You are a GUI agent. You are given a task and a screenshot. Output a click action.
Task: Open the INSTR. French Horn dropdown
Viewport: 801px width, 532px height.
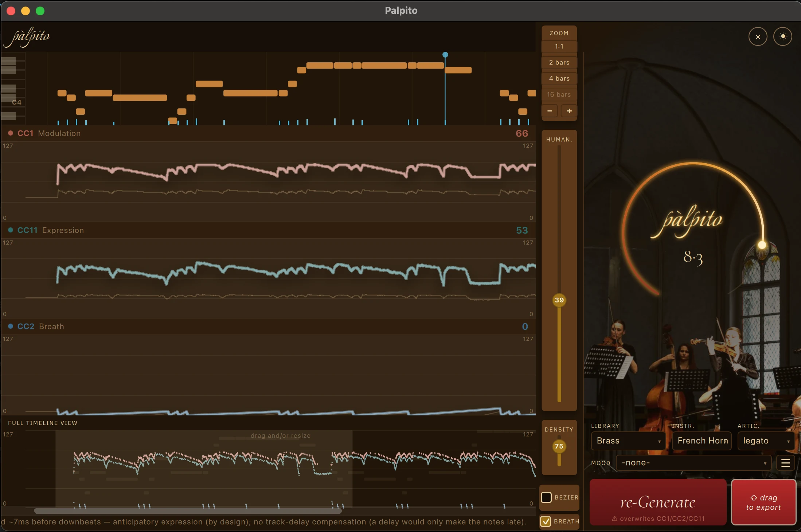(702, 441)
